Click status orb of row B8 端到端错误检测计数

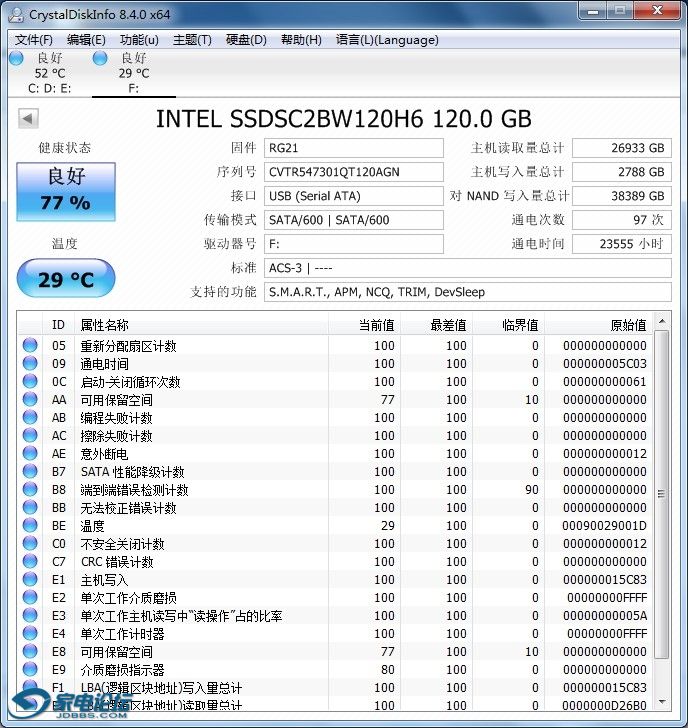tap(30, 489)
